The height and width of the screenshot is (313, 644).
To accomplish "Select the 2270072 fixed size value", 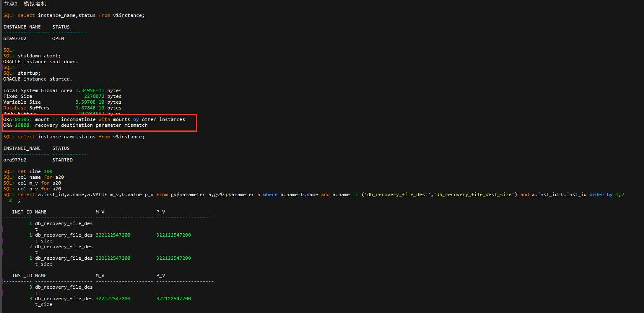I will (x=94, y=96).
